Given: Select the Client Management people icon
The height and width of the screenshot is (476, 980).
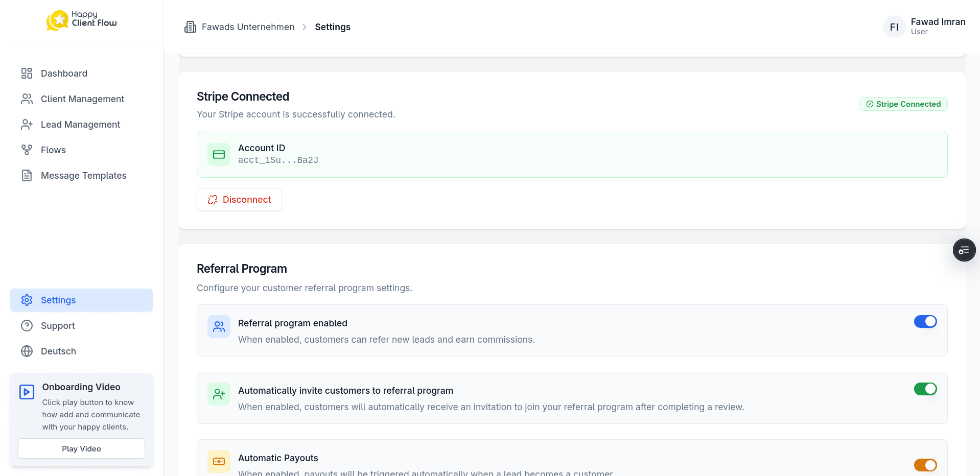Looking at the screenshot, I should point(27,99).
